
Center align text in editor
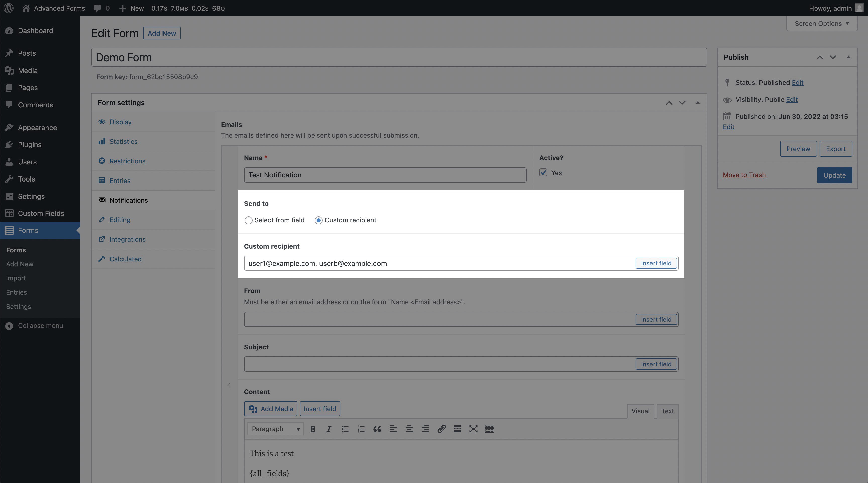coord(409,429)
